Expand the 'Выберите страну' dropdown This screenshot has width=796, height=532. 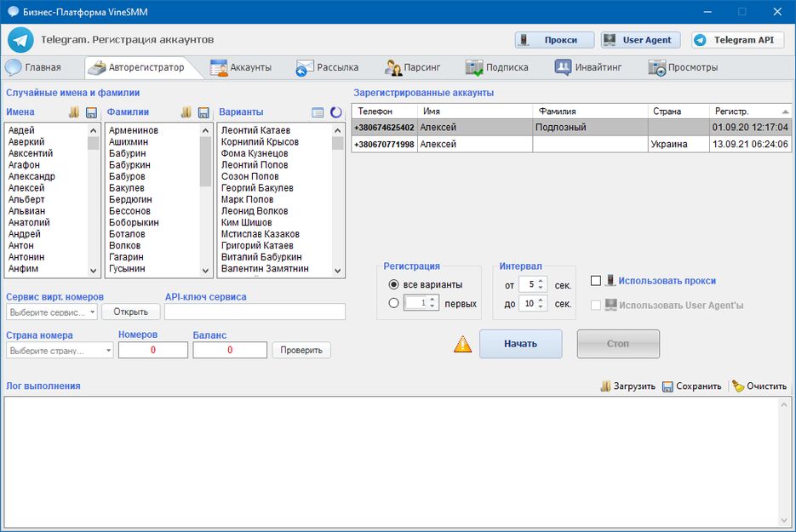[x=109, y=350]
